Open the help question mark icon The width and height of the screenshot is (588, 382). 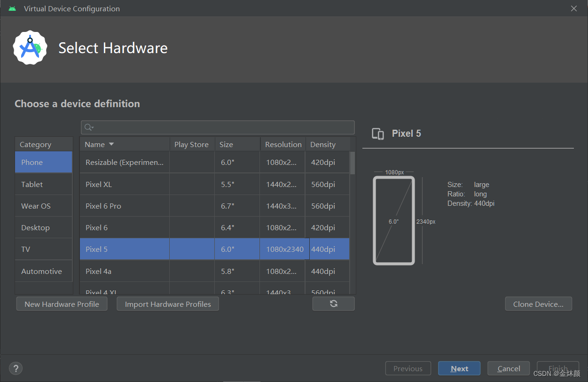pos(16,368)
